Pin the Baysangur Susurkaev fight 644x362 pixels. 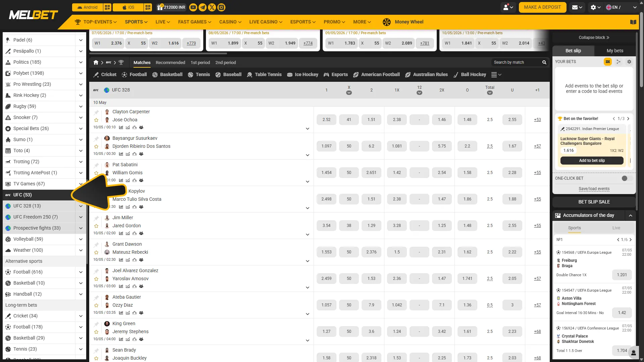coord(96,138)
